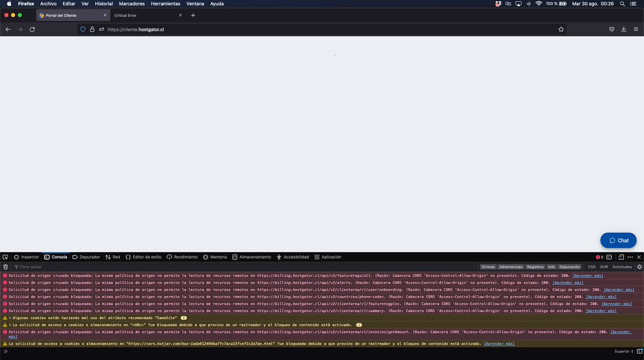Open the Memoria tab
The height and width of the screenshot is (360, 644).
point(215,257)
